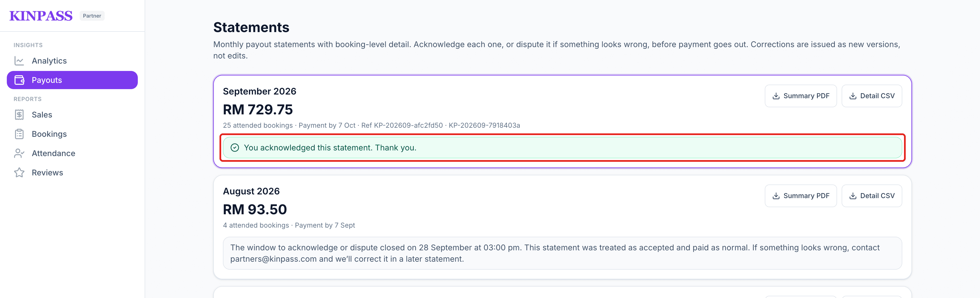Viewport: 980px width, 298px height.
Task: Open the Reviews report
Action: (72, 173)
